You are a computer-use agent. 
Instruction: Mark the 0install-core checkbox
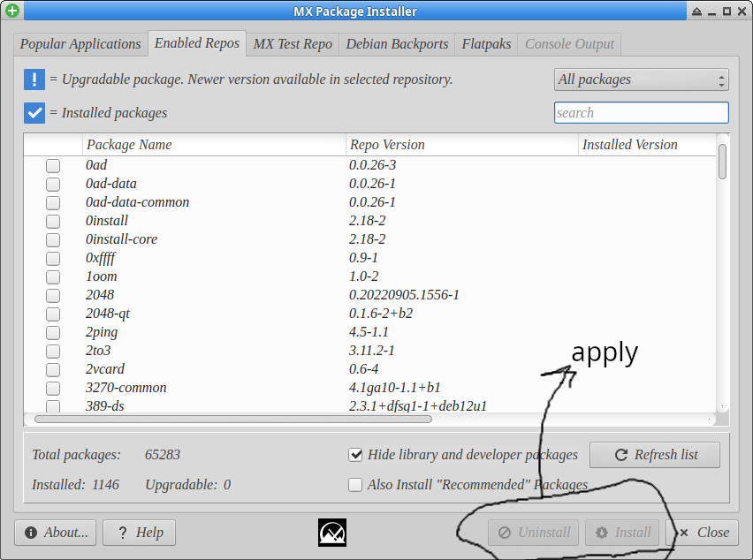pyautogui.click(x=53, y=240)
